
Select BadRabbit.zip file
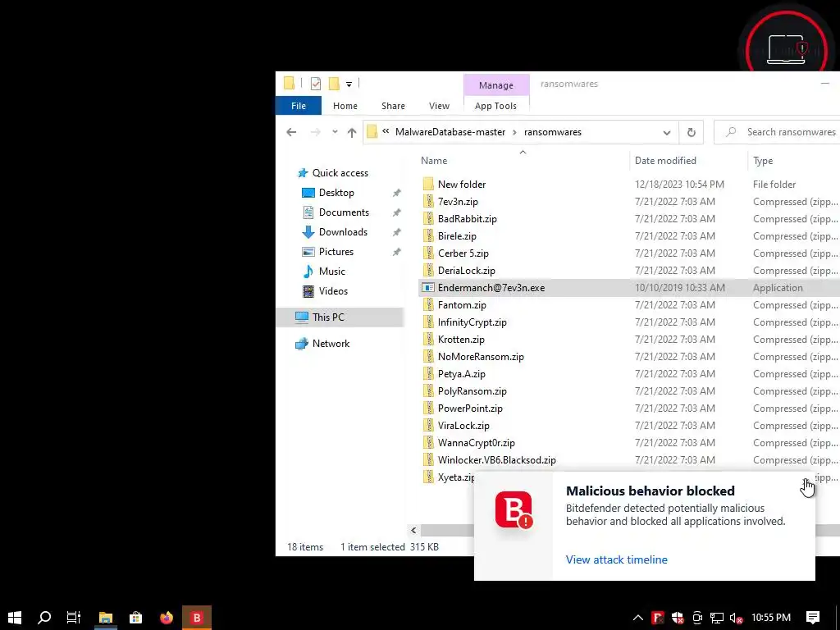click(x=467, y=218)
